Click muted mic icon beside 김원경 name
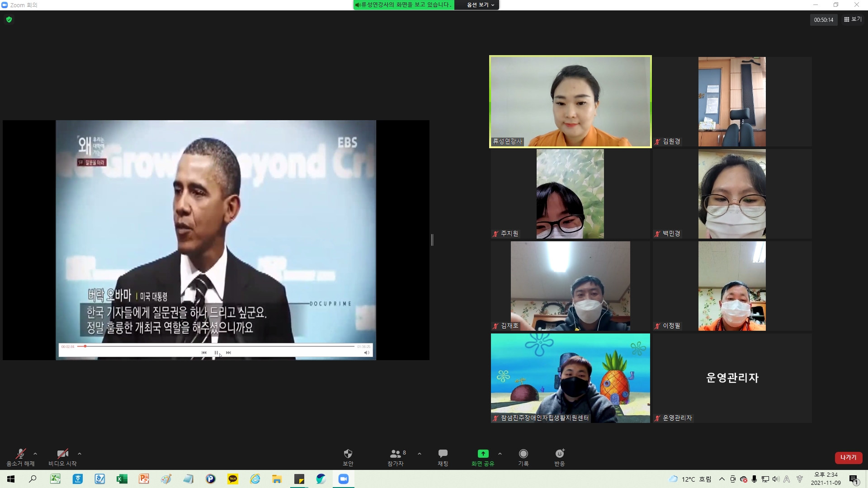 657,141
